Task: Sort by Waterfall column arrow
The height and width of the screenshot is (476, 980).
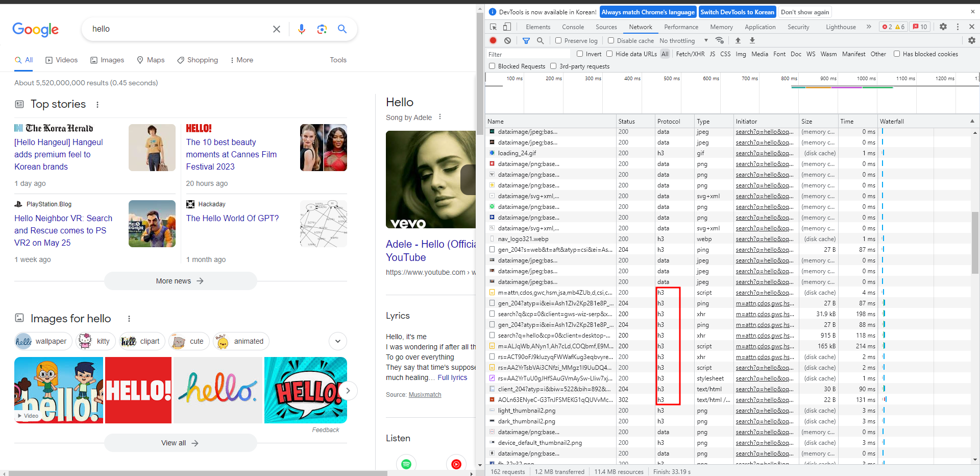Action: pos(972,121)
